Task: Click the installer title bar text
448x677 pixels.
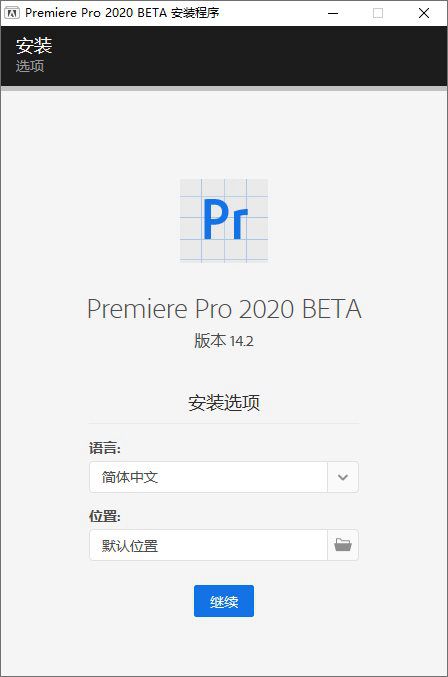Action: 122,13
